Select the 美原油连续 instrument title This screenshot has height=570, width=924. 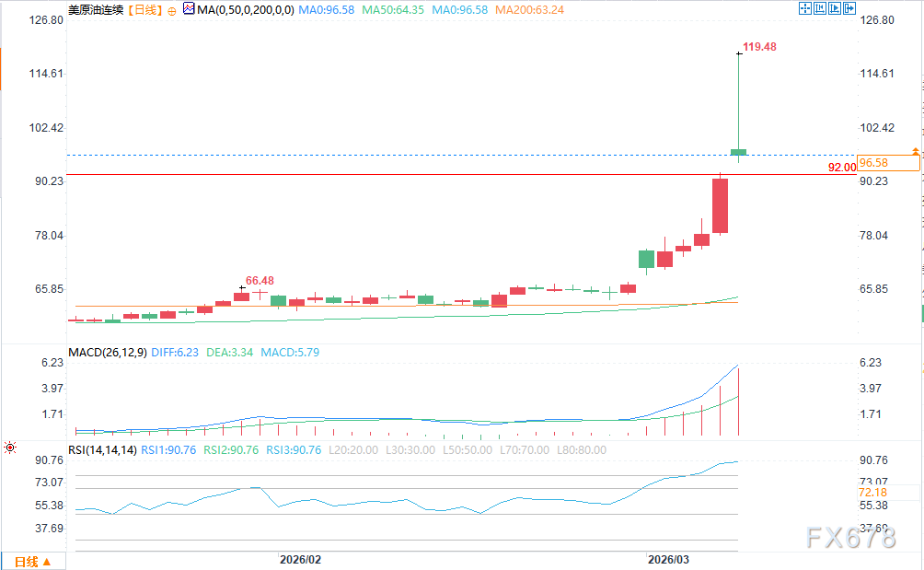click(96, 10)
